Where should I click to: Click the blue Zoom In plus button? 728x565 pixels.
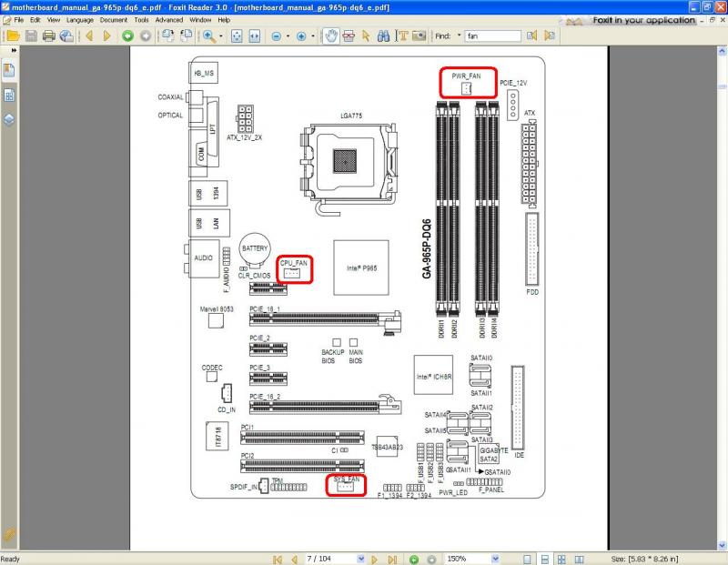coord(301,35)
